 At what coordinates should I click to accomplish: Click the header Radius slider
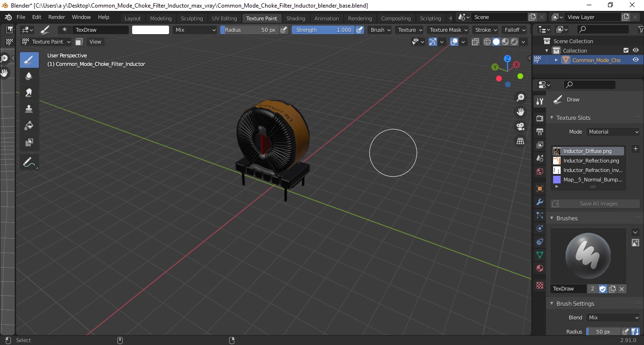[x=250, y=30]
